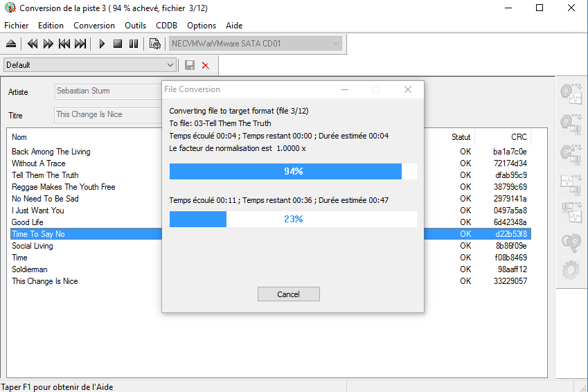Open the Outils menu
Screen dimensions: 588x392
pos(135,26)
